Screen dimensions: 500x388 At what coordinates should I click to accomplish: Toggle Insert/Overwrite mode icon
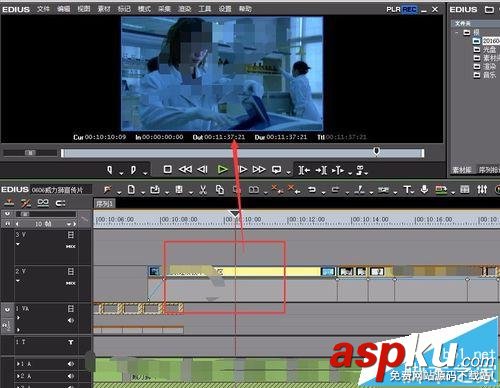point(9,203)
